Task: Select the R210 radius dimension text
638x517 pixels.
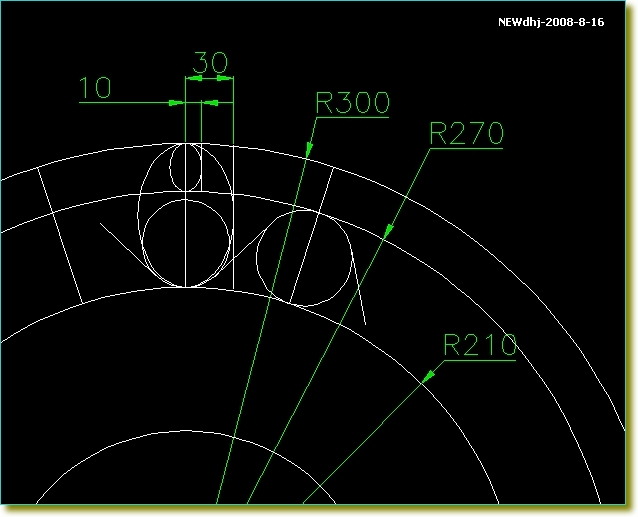Action: [480, 345]
